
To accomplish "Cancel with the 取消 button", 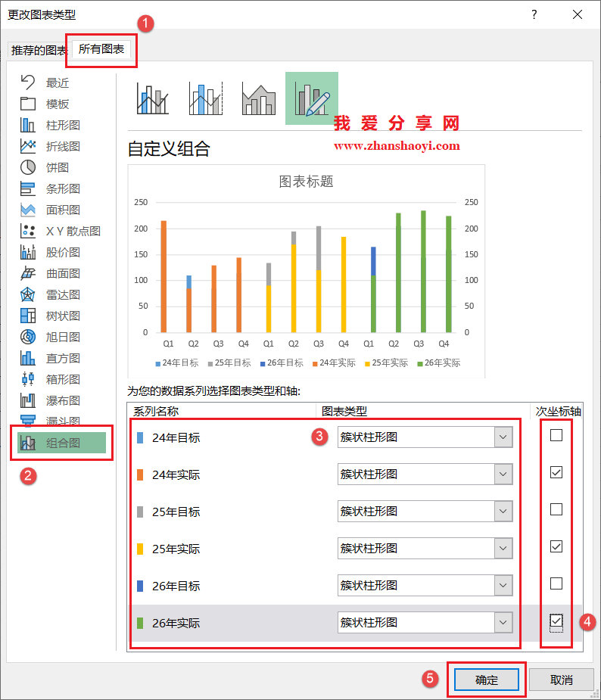I will [x=561, y=680].
